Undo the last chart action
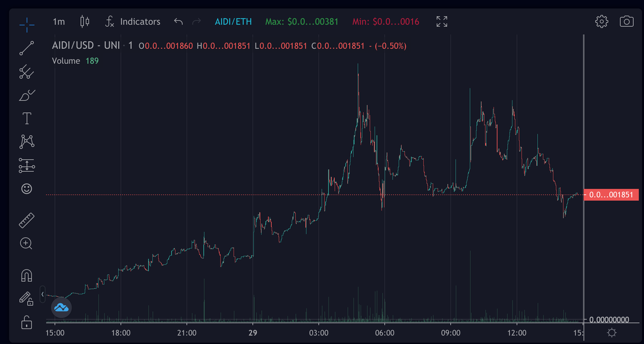Viewport: 644px width, 344px height. [179, 21]
